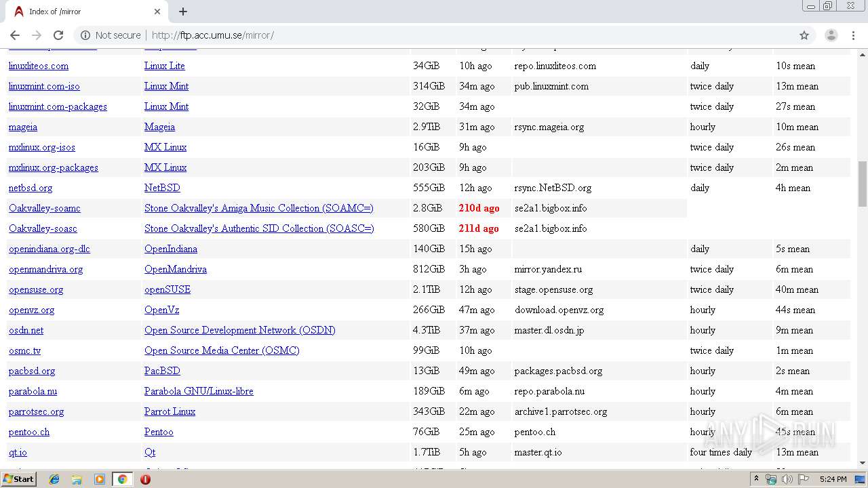Screen dimensions: 868x488
Task: Open the linuxliteos.com directory link
Action: [39, 66]
